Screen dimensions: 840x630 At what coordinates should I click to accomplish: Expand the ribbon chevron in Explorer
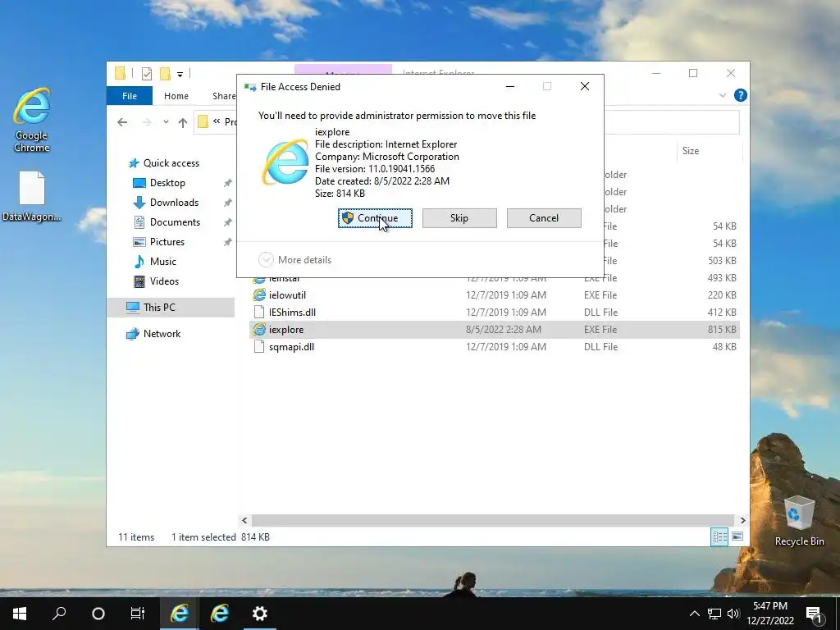722,95
